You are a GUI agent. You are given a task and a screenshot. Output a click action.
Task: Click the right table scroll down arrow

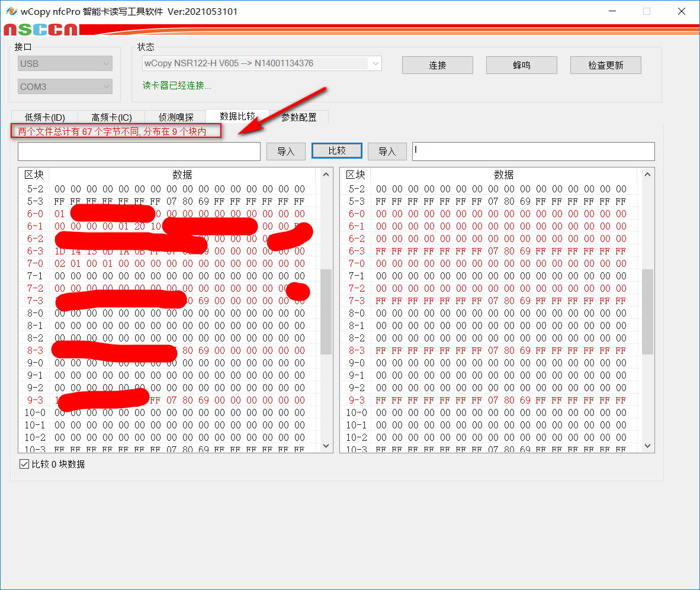pyautogui.click(x=648, y=446)
